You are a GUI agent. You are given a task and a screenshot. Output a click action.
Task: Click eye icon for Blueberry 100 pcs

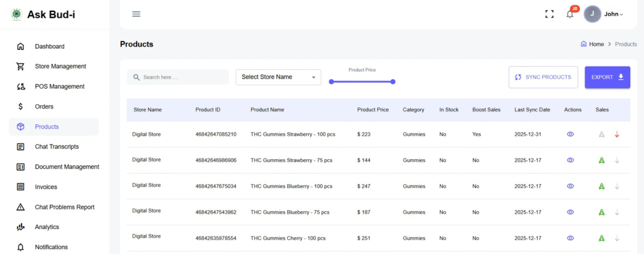point(570,186)
